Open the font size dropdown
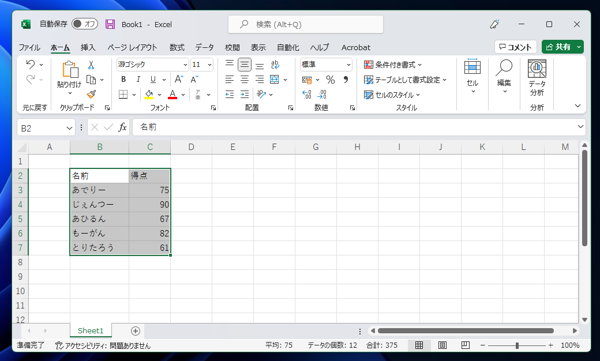Screen dimensions: 600x361 pos(209,65)
